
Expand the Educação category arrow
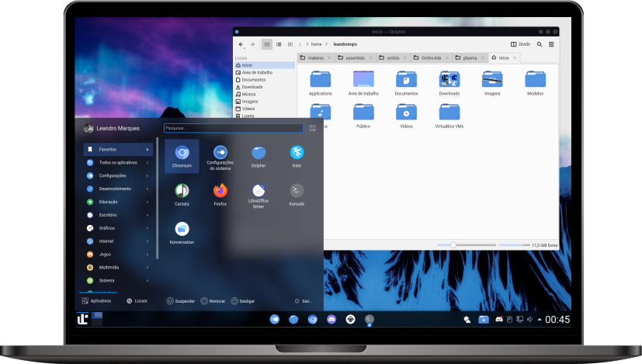click(147, 202)
